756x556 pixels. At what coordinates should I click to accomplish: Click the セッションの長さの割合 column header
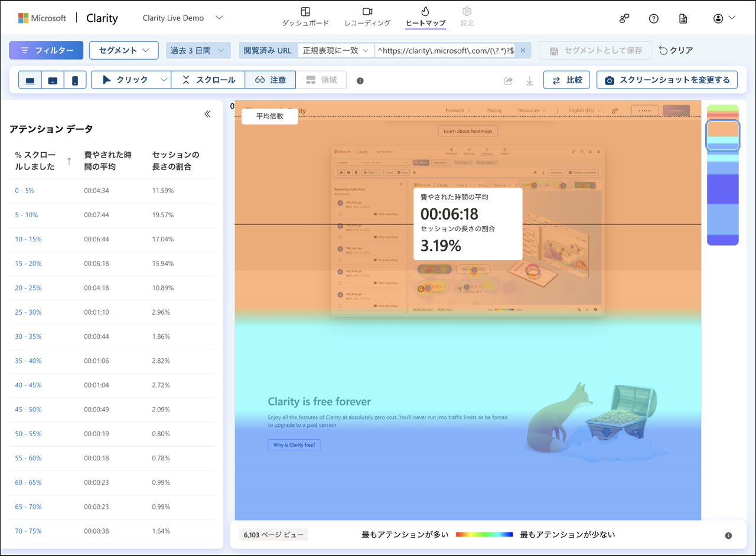pyautogui.click(x=176, y=161)
